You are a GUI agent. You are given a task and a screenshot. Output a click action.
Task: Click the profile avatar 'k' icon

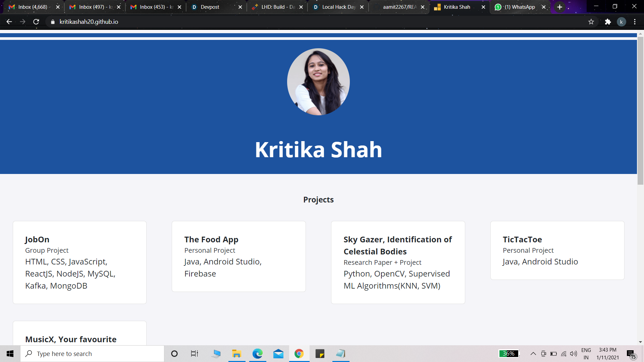[621, 22]
